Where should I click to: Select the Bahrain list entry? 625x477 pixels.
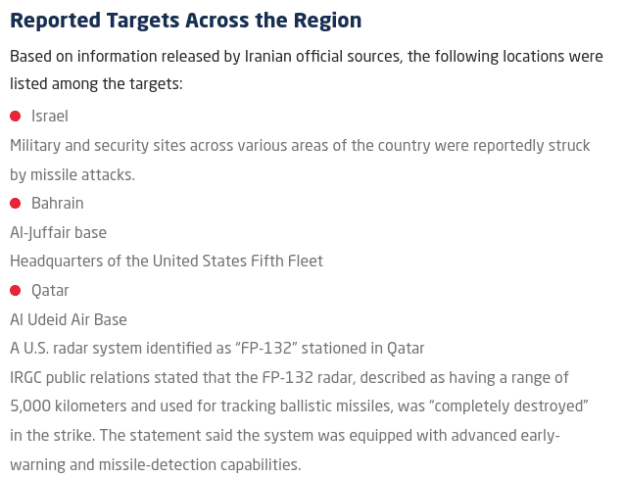coord(57,204)
